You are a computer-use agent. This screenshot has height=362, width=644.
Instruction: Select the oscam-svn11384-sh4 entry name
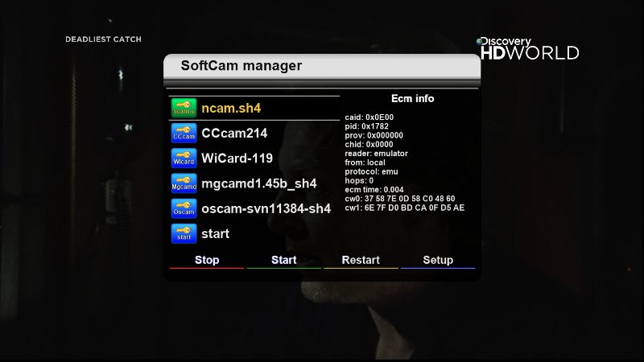266,208
